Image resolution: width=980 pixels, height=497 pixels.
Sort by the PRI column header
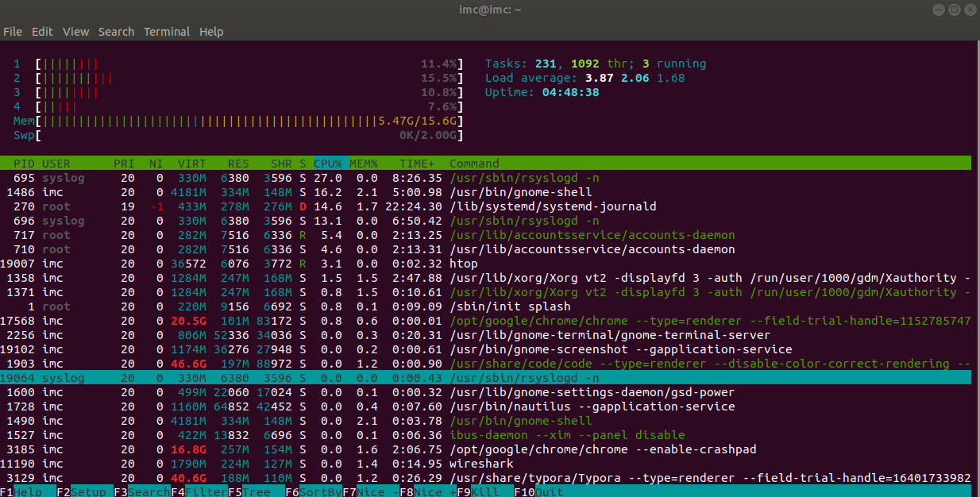tap(124, 164)
